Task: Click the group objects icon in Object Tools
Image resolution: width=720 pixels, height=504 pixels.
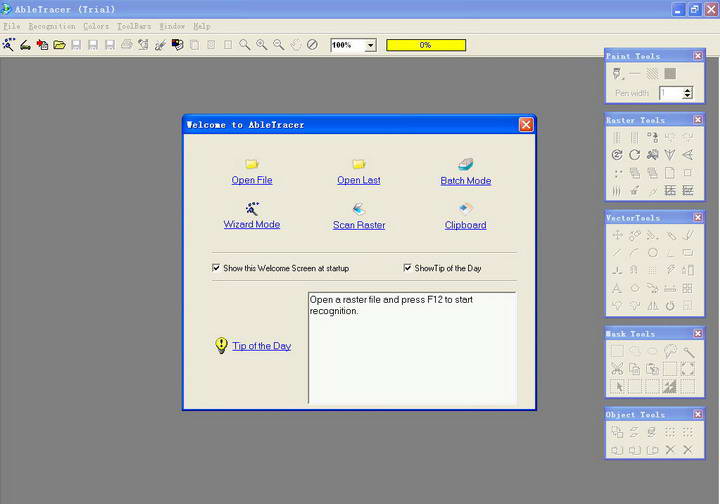Action: click(617, 432)
